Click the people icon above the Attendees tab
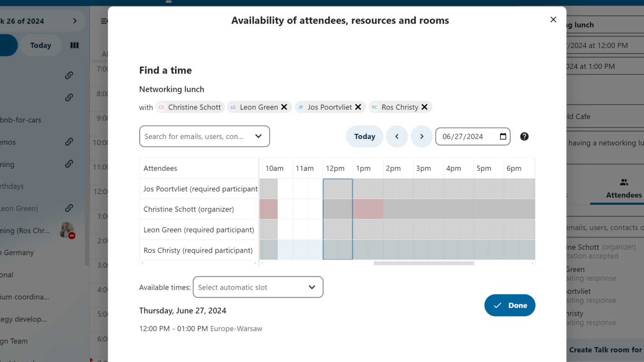This screenshot has width=644, height=362. pyautogui.click(x=624, y=181)
